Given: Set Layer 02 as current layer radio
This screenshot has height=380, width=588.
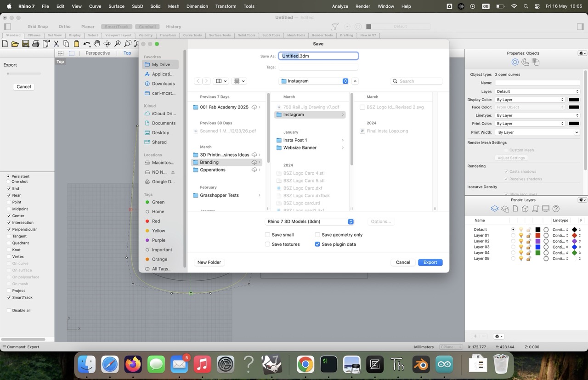Looking at the screenshot, I should point(513,241).
